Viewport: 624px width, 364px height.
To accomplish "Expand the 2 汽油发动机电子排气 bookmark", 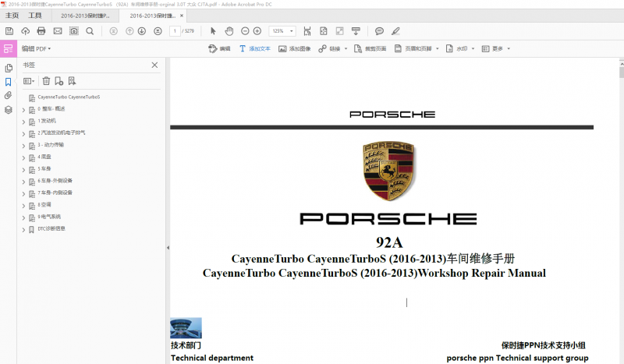I will click(x=23, y=134).
